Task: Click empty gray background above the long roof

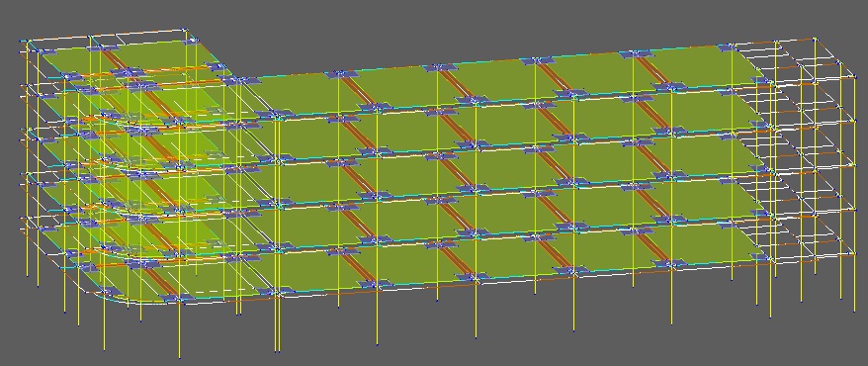Action: point(443,28)
